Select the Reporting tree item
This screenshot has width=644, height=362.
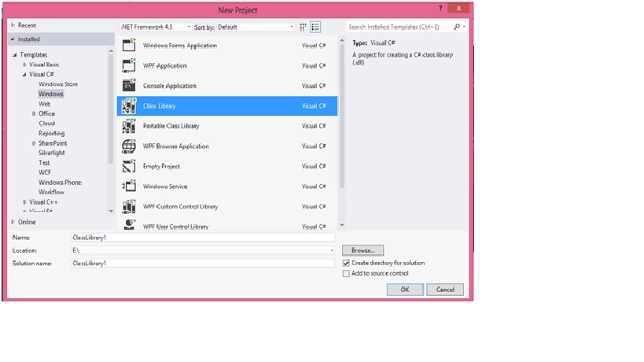click(51, 133)
